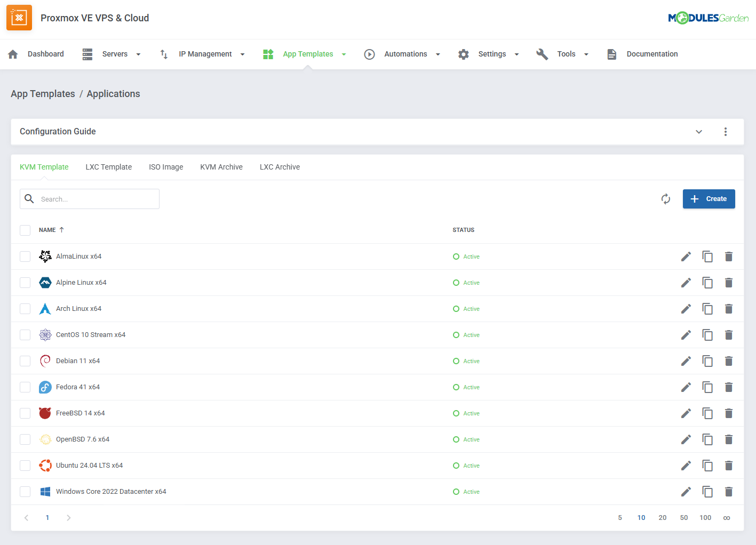The height and width of the screenshot is (545, 756).
Task: Duplicate the Windows Core 2022 Datacenter template
Action: point(707,492)
